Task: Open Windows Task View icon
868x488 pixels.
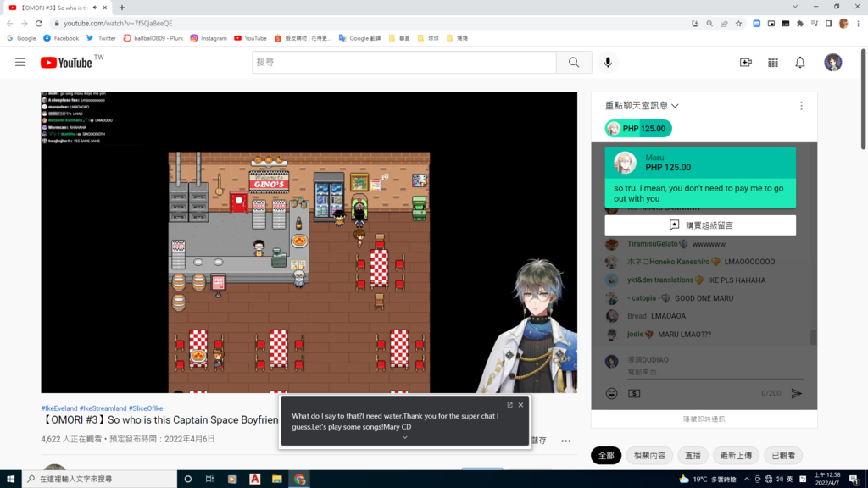Action: 210,480
